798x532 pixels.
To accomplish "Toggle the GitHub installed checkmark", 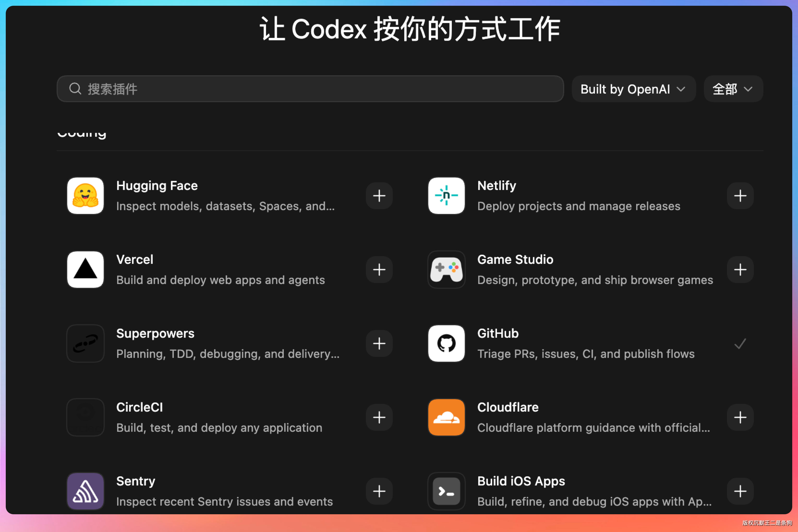I will tap(740, 344).
